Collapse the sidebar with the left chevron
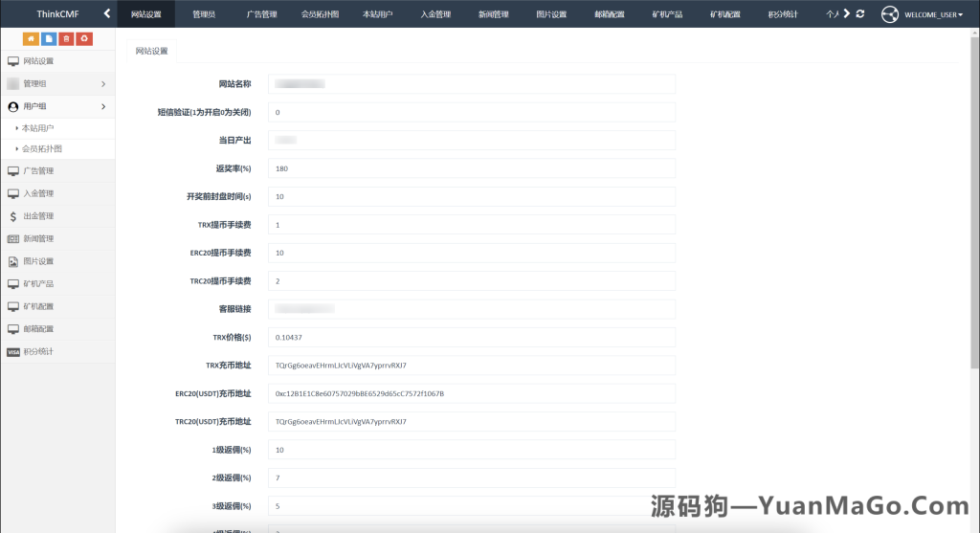Screen dimensions: 980x533 click(107, 13)
